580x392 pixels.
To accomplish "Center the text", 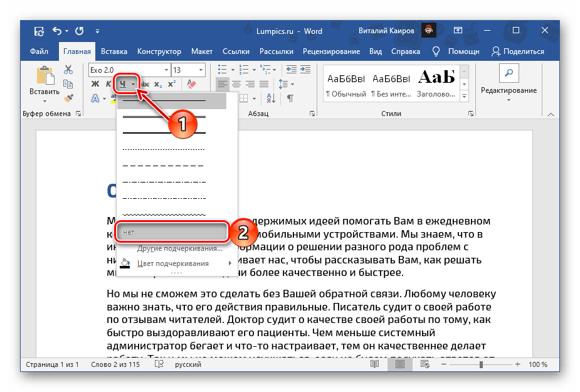I will click(236, 84).
